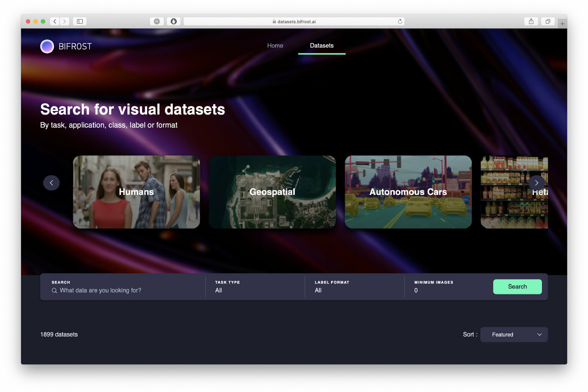Click the carousel next arrow
This screenshot has height=392, width=588.
coord(536,183)
